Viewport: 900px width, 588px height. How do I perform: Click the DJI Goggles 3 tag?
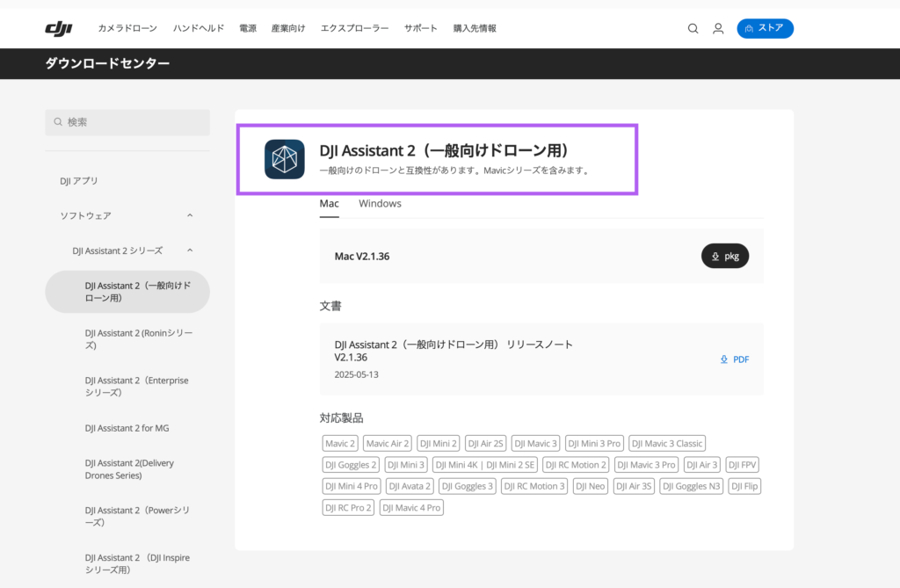click(468, 486)
